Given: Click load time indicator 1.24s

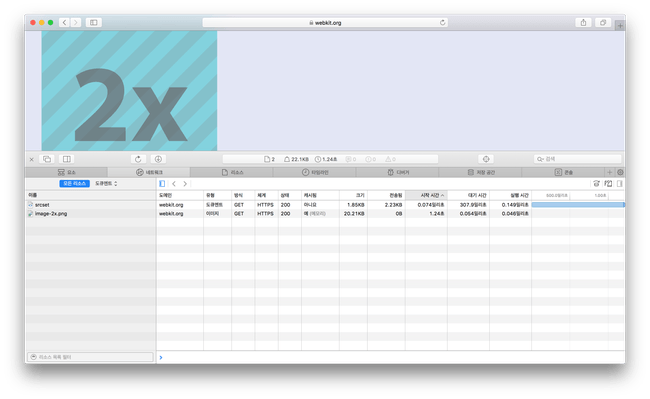Looking at the screenshot, I should click(326, 159).
